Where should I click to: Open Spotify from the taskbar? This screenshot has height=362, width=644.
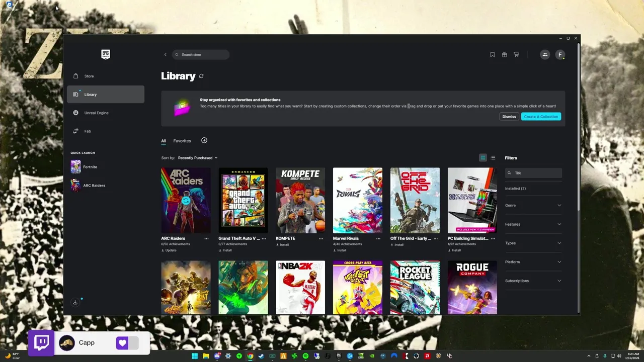pos(305,356)
